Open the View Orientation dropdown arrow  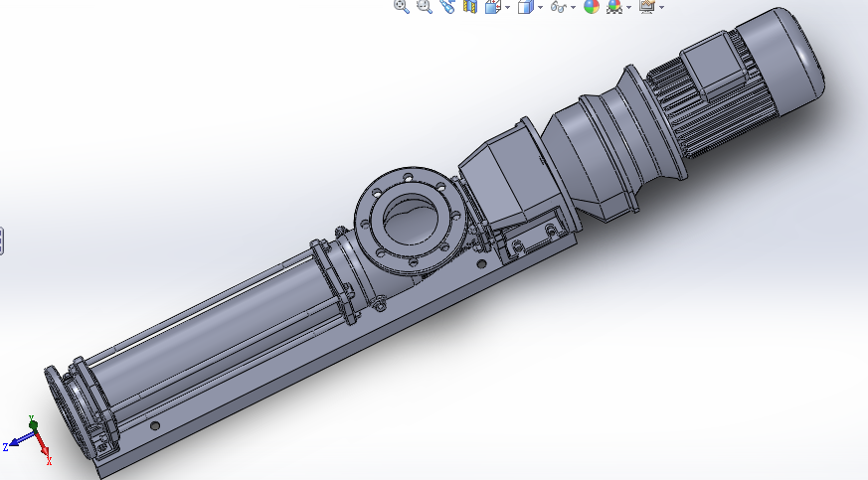point(508,7)
